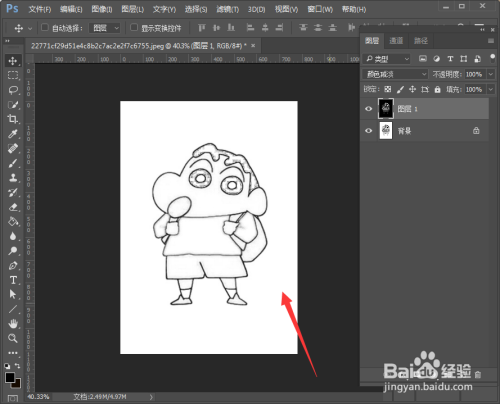This screenshot has height=404, width=500.
Task: Select the Pen tool
Action: pyautogui.click(x=13, y=265)
